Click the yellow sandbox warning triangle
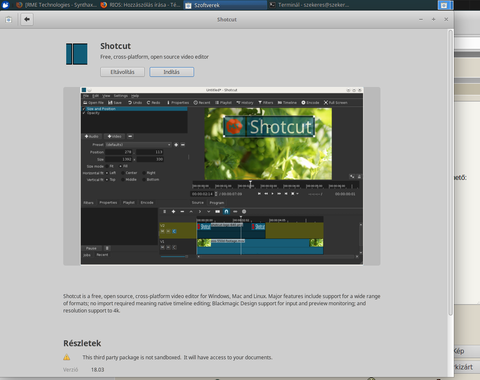Image resolution: width=480 pixels, height=380 pixels. pos(67,357)
